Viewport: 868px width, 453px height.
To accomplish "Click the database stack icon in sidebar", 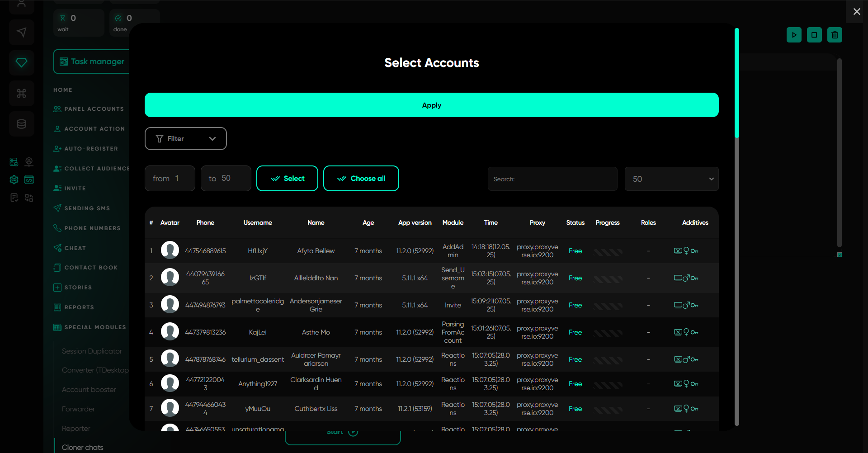I will [21, 124].
